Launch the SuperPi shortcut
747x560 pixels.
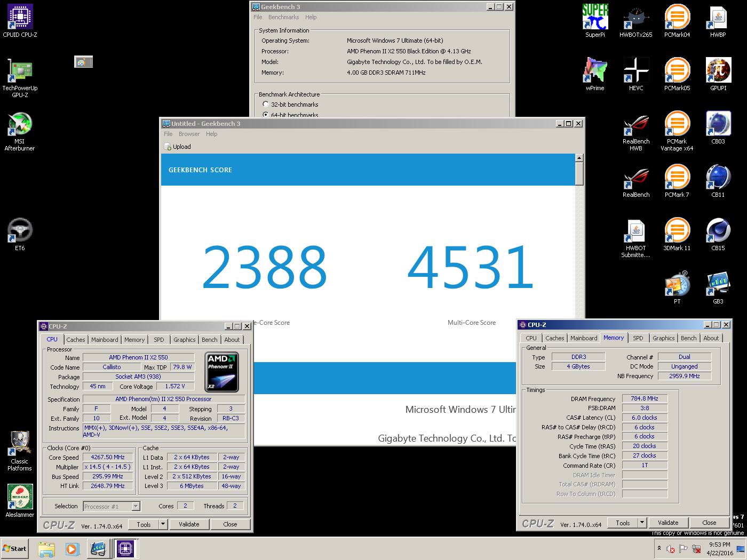click(595, 21)
